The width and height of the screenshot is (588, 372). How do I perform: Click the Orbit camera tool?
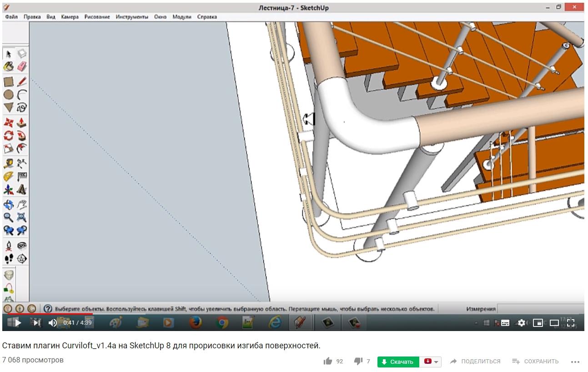(9, 204)
